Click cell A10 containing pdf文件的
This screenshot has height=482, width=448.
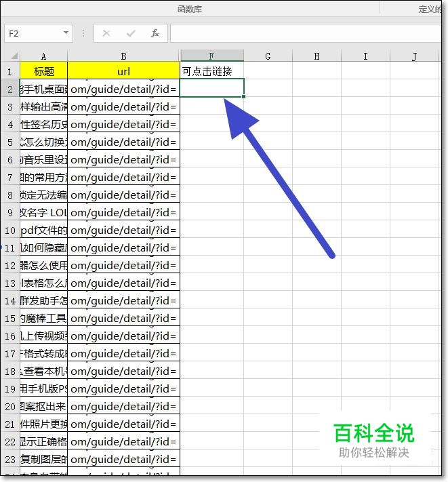43,230
